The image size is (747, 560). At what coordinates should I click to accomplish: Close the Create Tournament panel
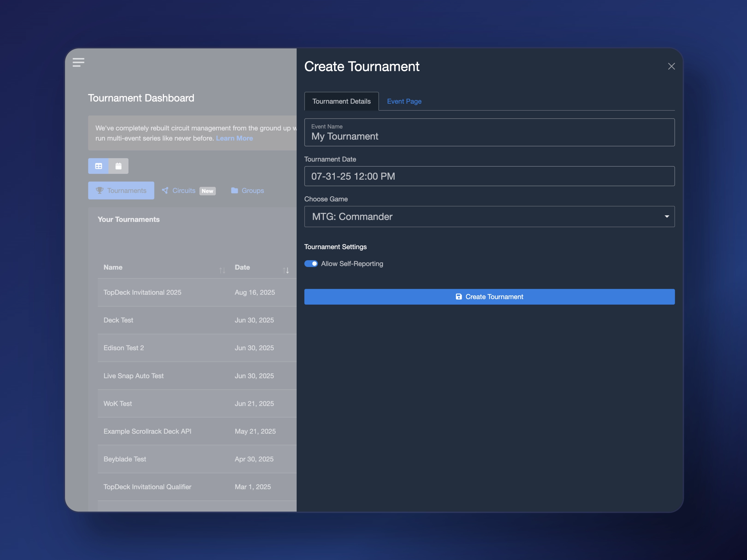(671, 67)
